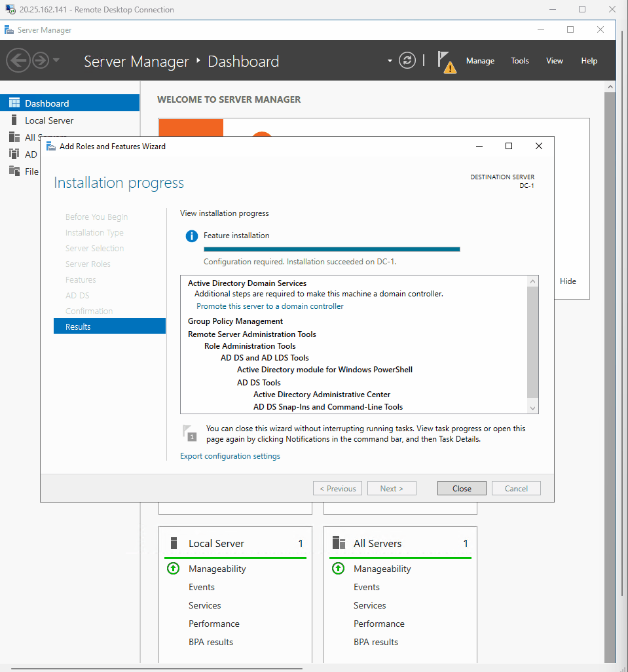Minimize the Add Roles and Features Wizard
The width and height of the screenshot is (628, 672).
(x=479, y=146)
